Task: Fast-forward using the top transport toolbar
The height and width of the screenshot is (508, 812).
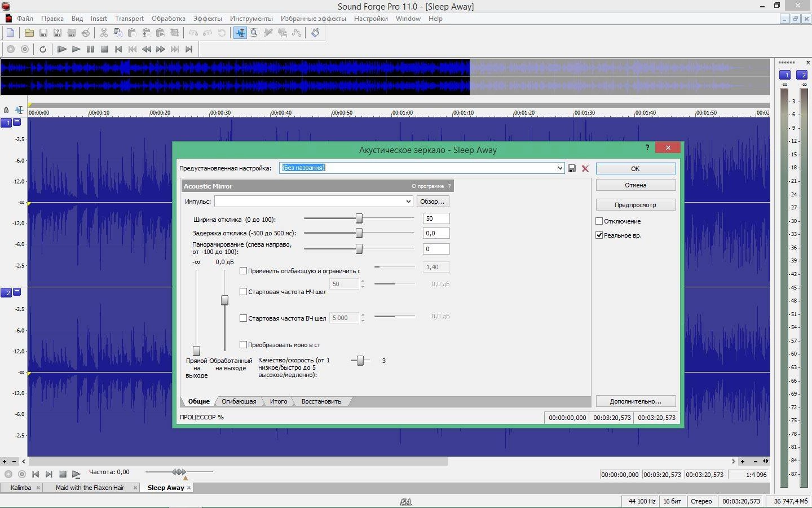Action: pyautogui.click(x=161, y=49)
